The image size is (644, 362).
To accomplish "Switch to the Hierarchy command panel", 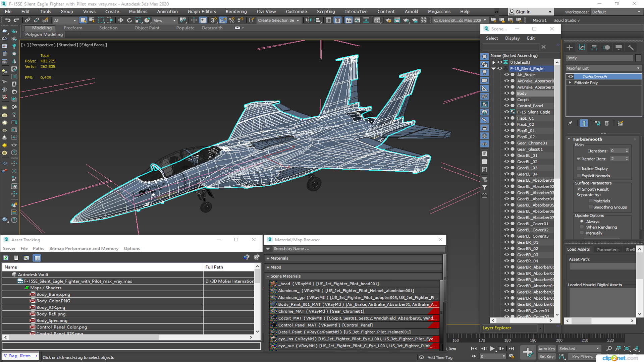I will [594, 48].
